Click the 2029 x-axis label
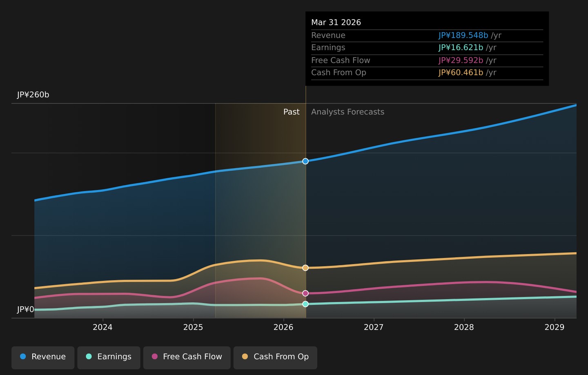Screen dimensions: 588x375 pos(555,327)
